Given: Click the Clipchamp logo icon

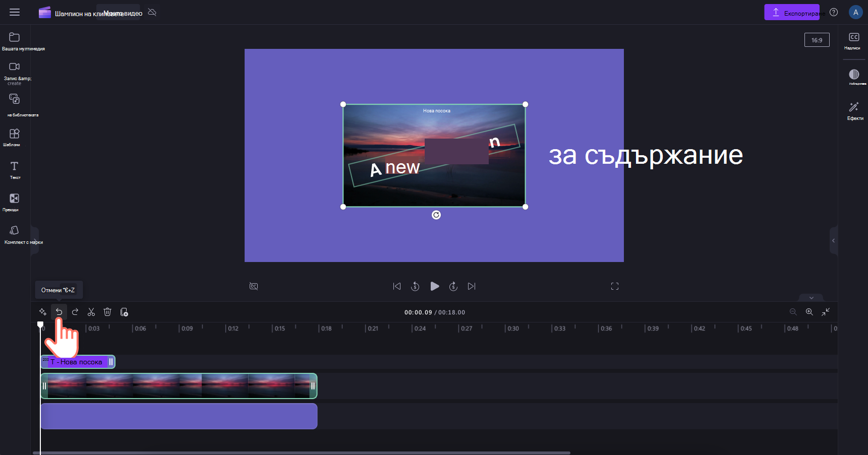Looking at the screenshot, I should point(45,13).
